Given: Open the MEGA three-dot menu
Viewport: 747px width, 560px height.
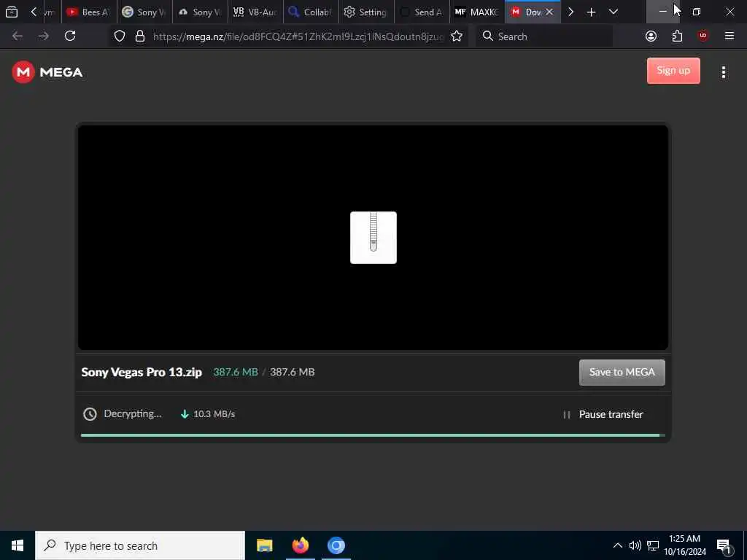Looking at the screenshot, I should tap(723, 72).
